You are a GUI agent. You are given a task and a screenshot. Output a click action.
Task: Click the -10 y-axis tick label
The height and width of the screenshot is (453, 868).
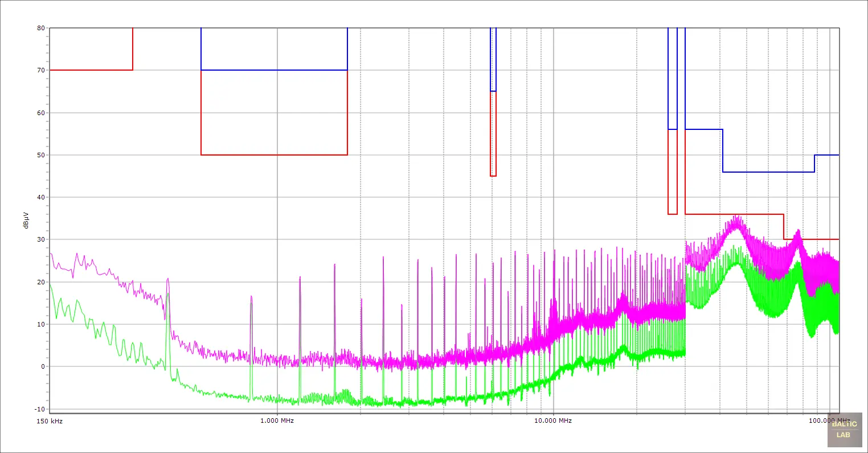tap(40, 409)
